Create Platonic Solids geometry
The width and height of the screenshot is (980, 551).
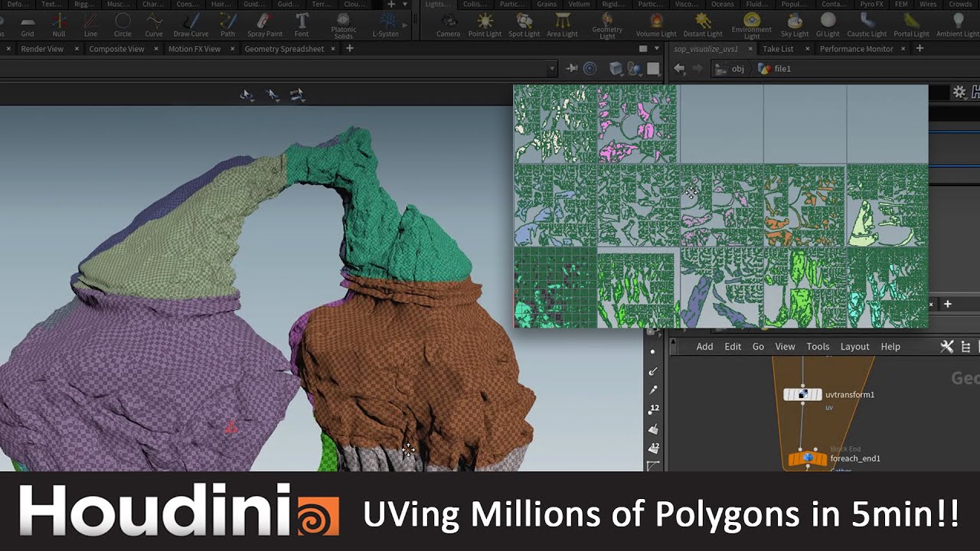(x=344, y=26)
